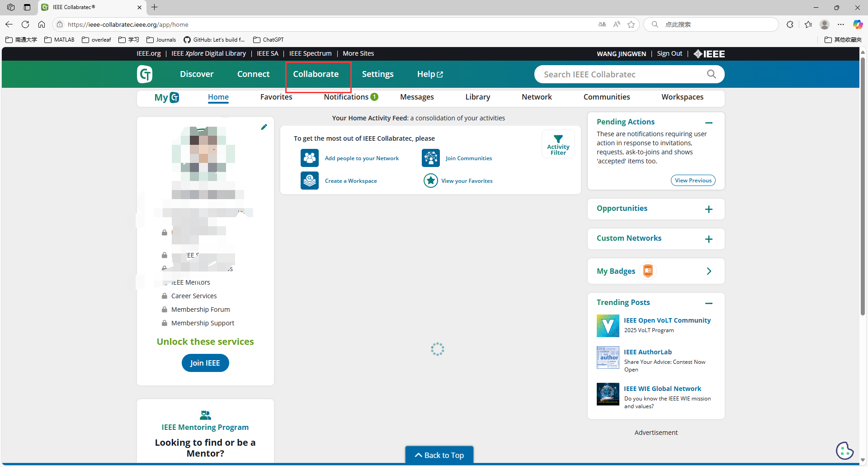868x467 pixels.
Task: Open the IEEE AuthorLab trending post
Action: [x=648, y=352]
